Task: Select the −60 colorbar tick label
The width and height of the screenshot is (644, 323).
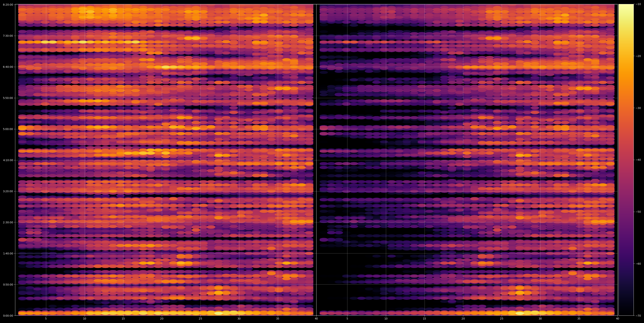Action: click(638, 264)
